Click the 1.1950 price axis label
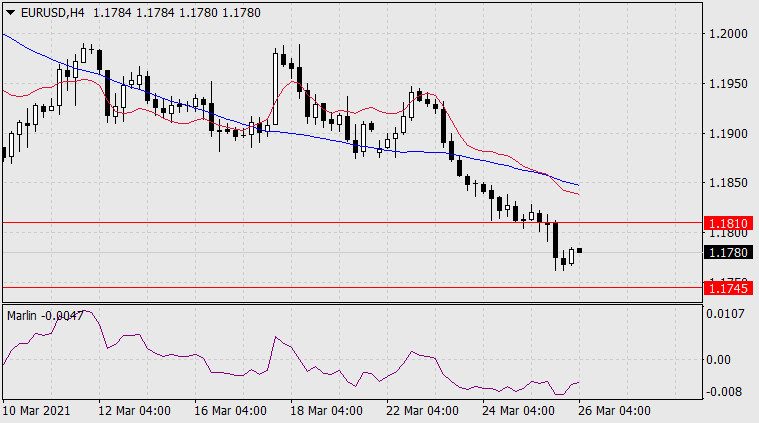The image size is (759, 423). coord(728,84)
